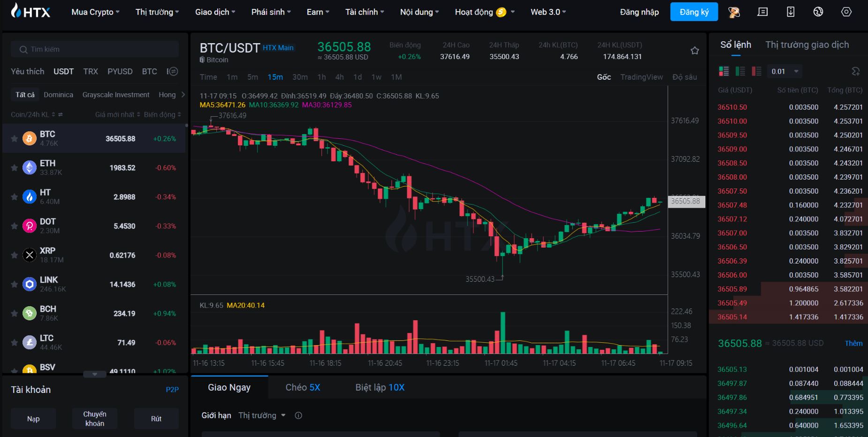Click the Chuyển khoản transfer button

tap(95, 419)
